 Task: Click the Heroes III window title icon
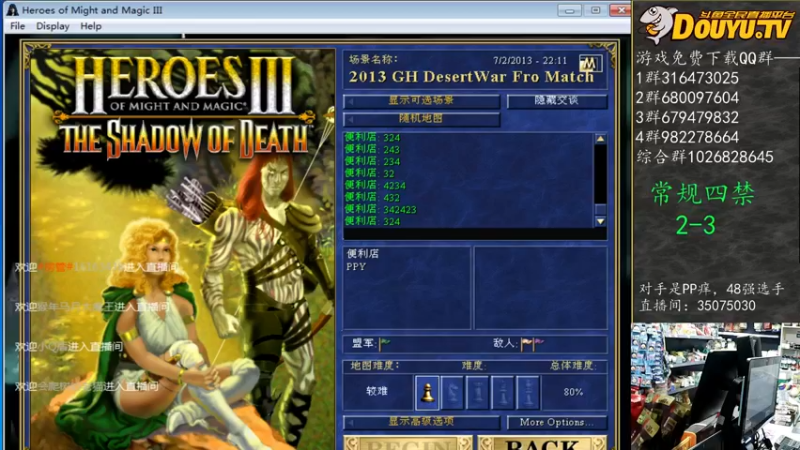pos(12,10)
